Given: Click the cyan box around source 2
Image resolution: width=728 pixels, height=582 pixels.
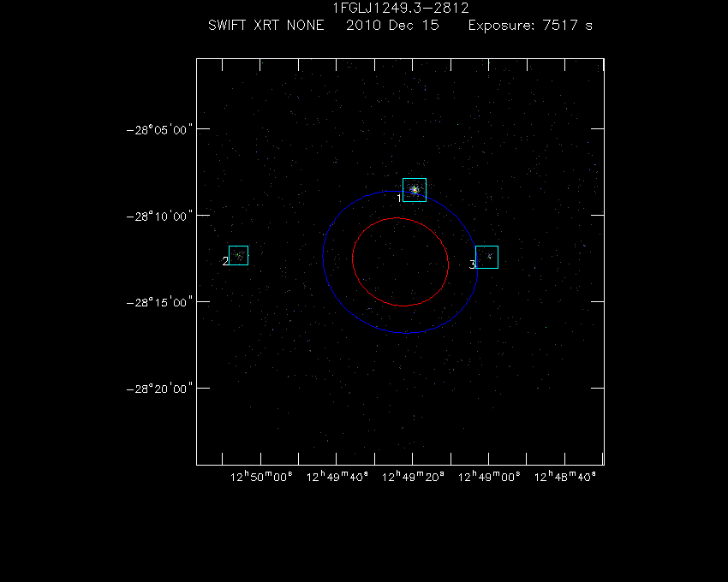Looking at the screenshot, I should coord(239,255).
